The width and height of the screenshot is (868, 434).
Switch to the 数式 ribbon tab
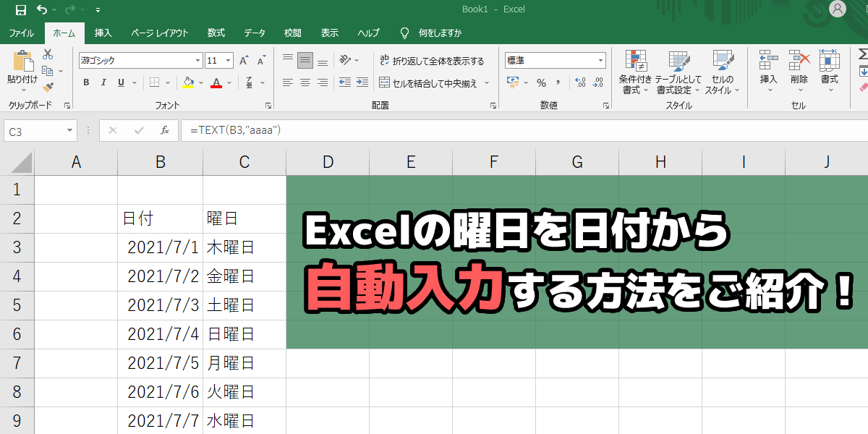coord(215,33)
